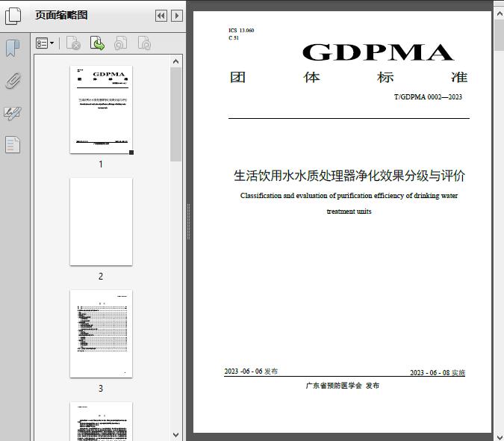Click standard number T/GDPMA 0002—2023
This screenshot has width=504, height=441.
click(428, 97)
